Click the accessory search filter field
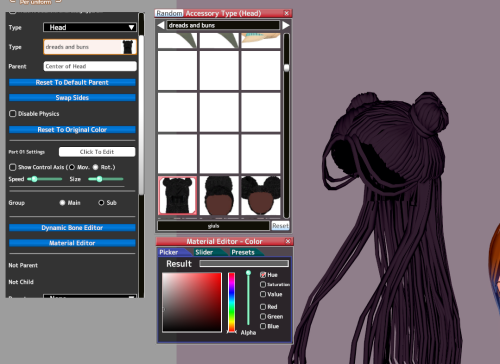Image resolution: width=500 pixels, height=364 pixels. click(x=213, y=226)
